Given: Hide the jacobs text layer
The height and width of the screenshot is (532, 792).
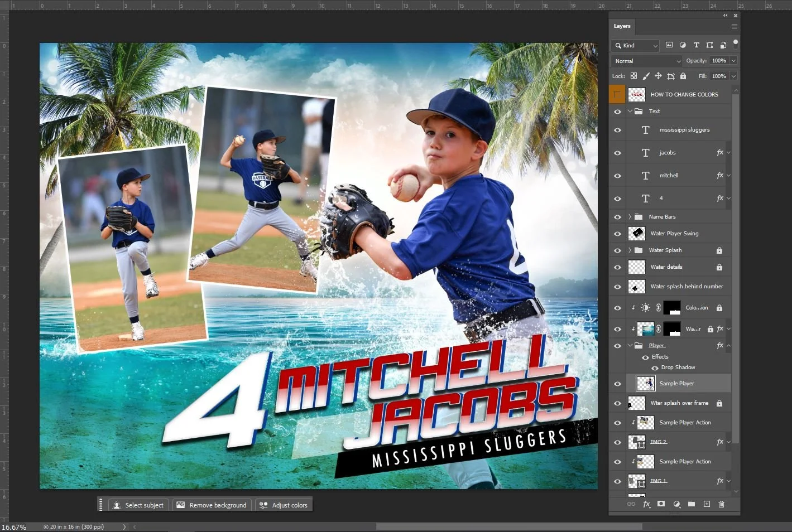Looking at the screenshot, I should click(617, 153).
